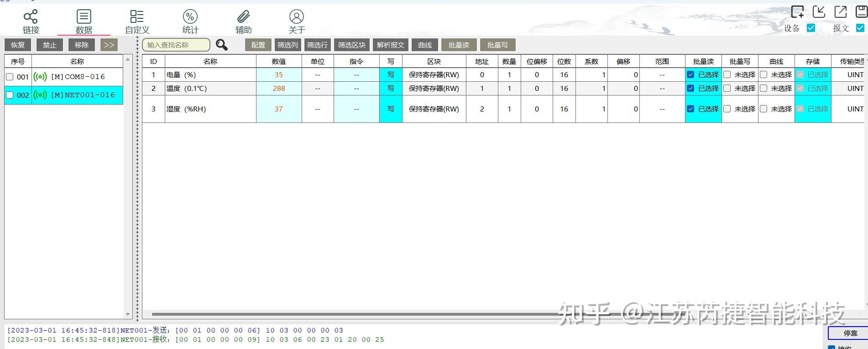Open the 辅助 tab
This screenshot has height=349, width=868.
click(243, 21)
